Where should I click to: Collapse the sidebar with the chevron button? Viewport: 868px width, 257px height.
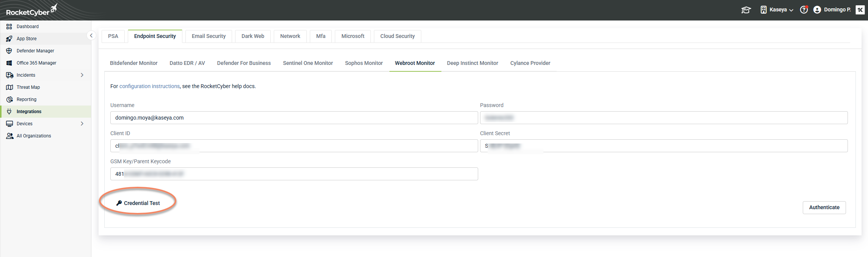tap(91, 35)
